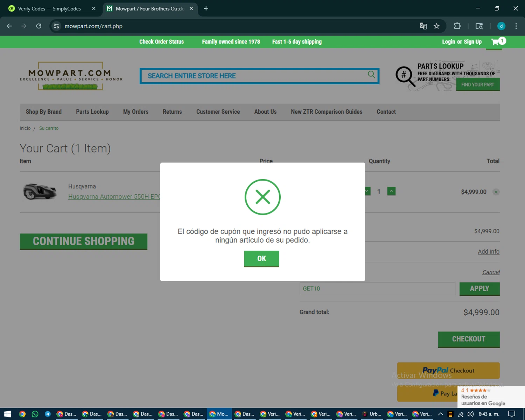Click the Google reviews 4.1 rating badge
Screen dimensions: 525x420
(491, 397)
